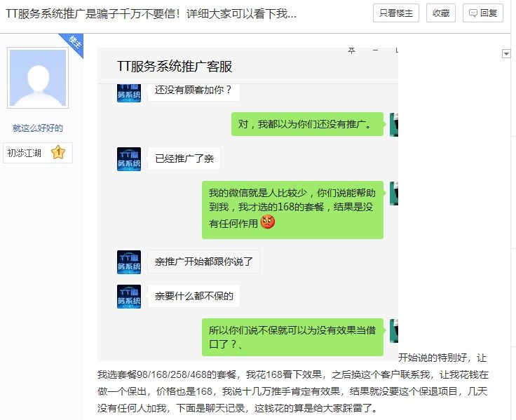The image size is (516, 420).
Task: Click the TT服务系统推广客服 chat title
Action: [x=175, y=67]
